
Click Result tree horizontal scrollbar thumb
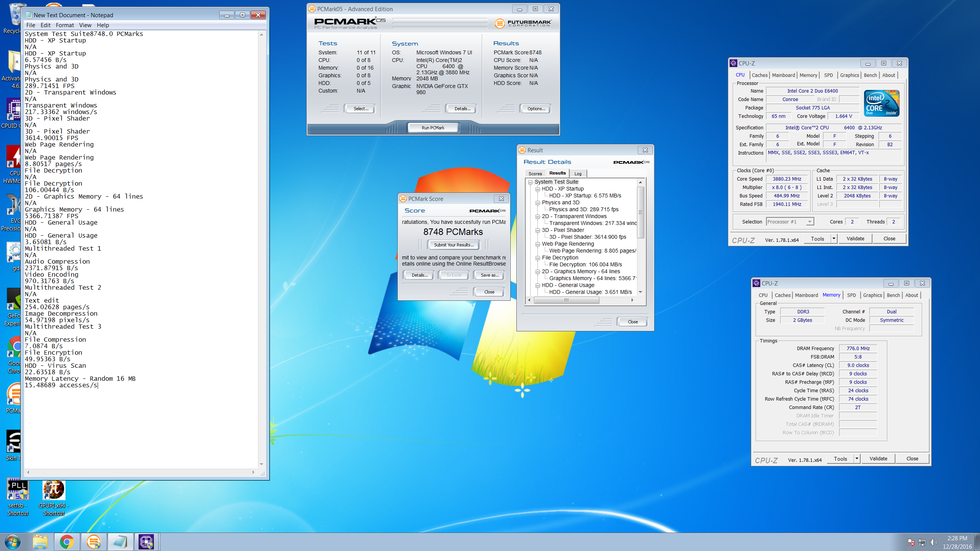[567, 300]
